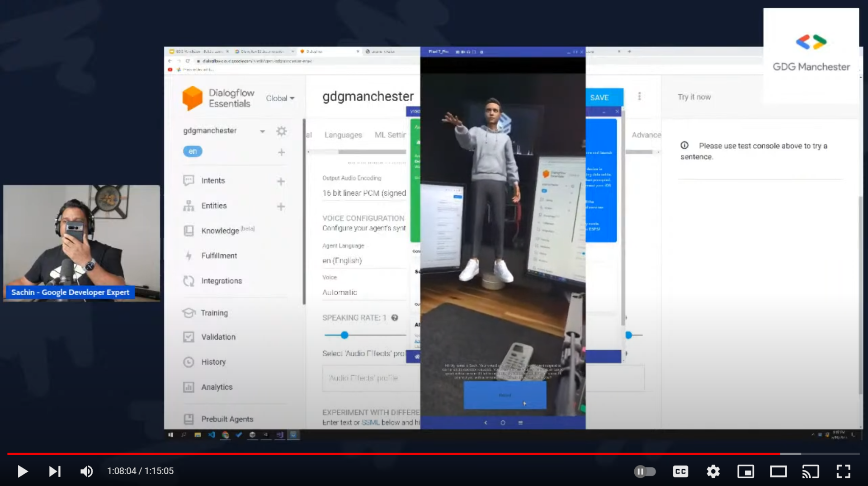Viewport: 868px width, 486px height.
Task: Click the Dialogflow Essentials logo
Action: (219, 98)
